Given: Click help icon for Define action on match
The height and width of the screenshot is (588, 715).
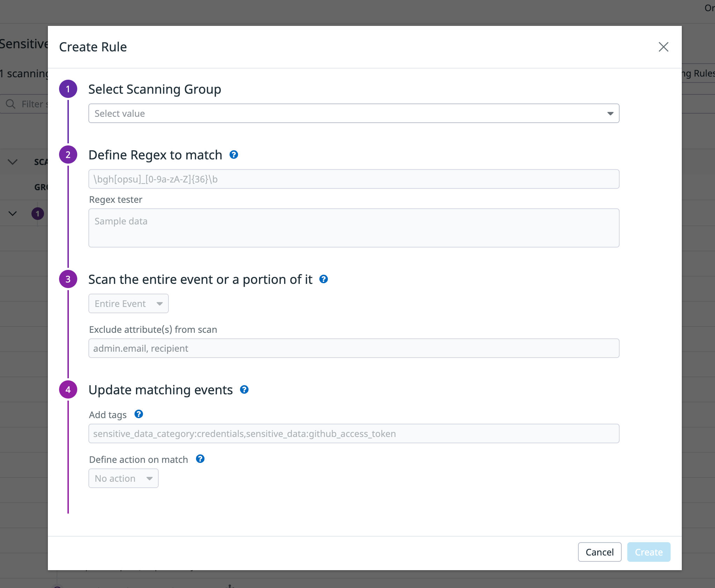Looking at the screenshot, I should pos(200,459).
